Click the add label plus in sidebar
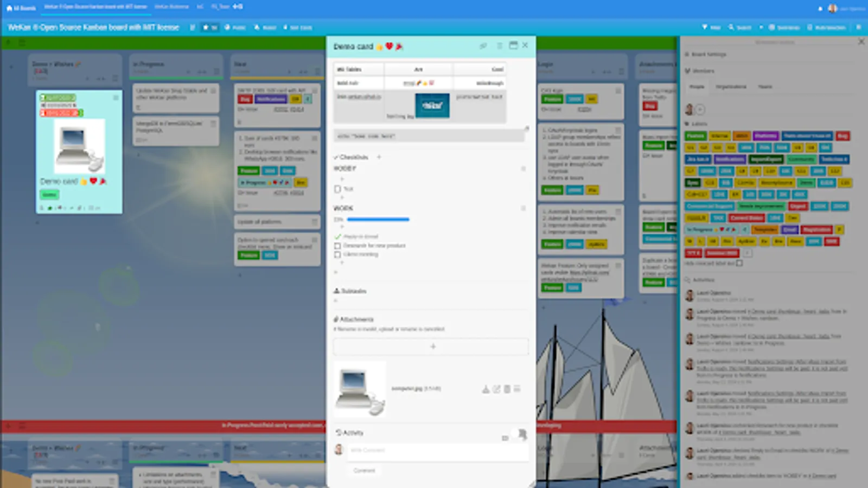Image resolution: width=868 pixels, height=488 pixels. tap(747, 253)
